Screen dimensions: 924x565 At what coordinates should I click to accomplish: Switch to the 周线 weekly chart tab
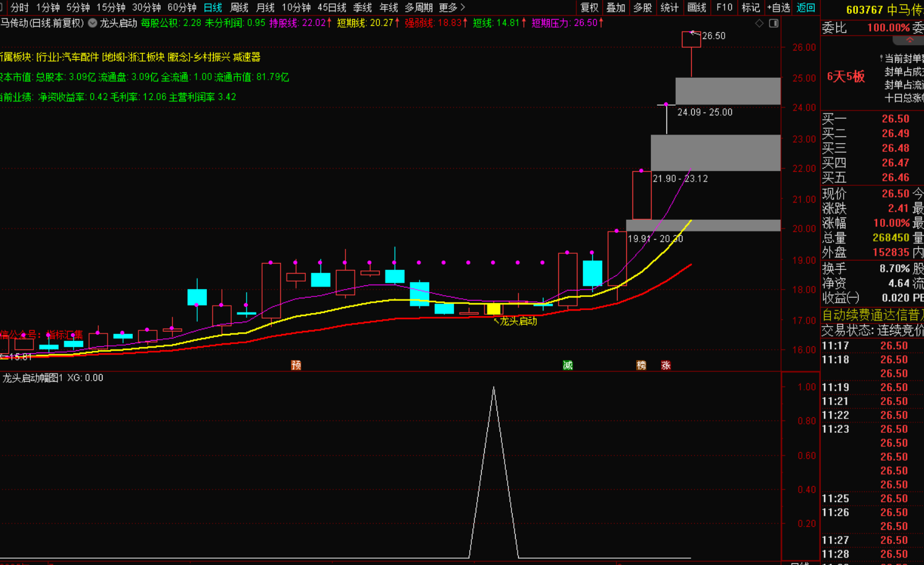click(239, 7)
